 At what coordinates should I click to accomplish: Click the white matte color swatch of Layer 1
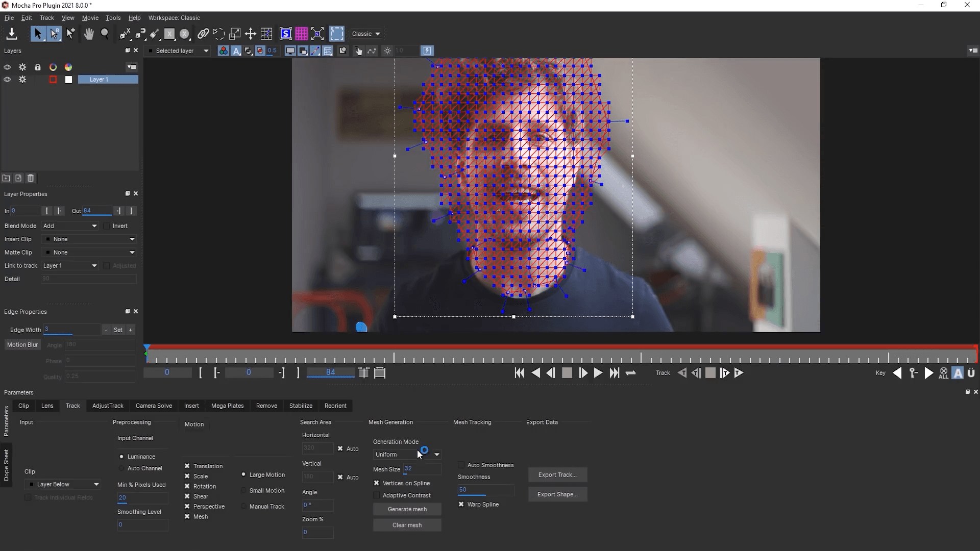pyautogui.click(x=68, y=80)
